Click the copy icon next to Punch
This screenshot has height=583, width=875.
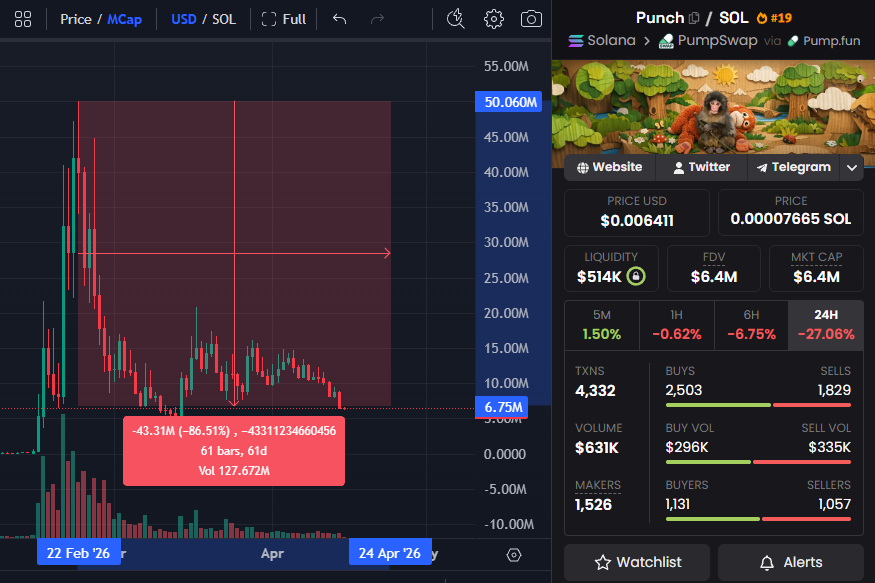click(694, 18)
